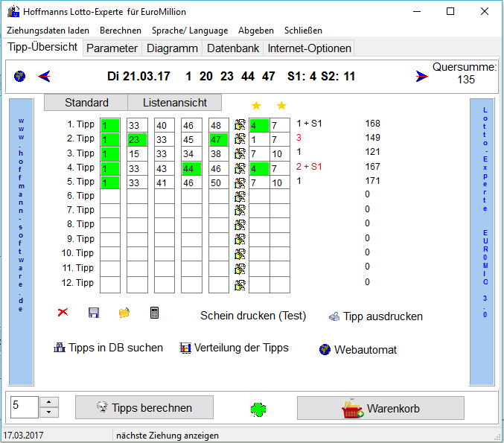Click the edit icon in the 12. Tipp row
The image size is (504, 443).
click(x=240, y=284)
